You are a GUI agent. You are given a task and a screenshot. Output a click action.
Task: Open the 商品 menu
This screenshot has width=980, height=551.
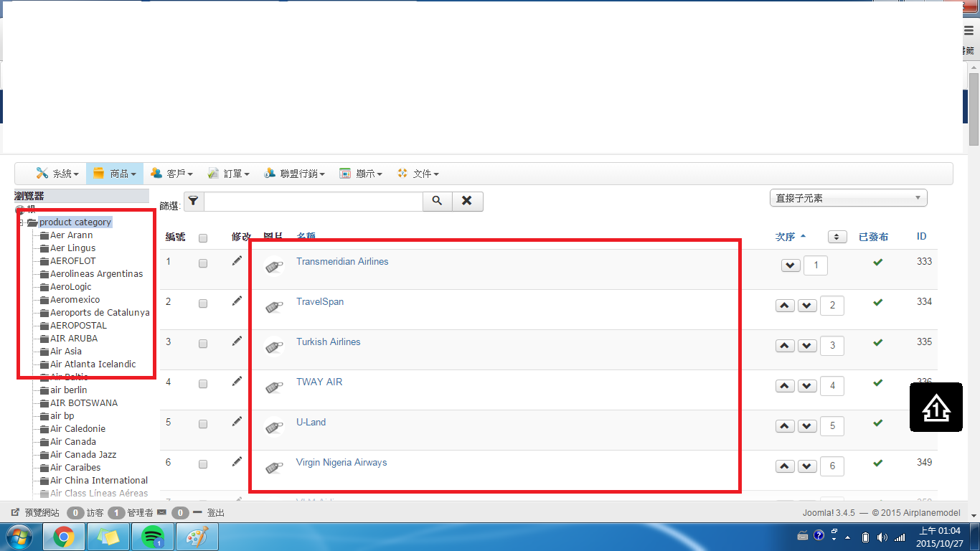tap(114, 174)
